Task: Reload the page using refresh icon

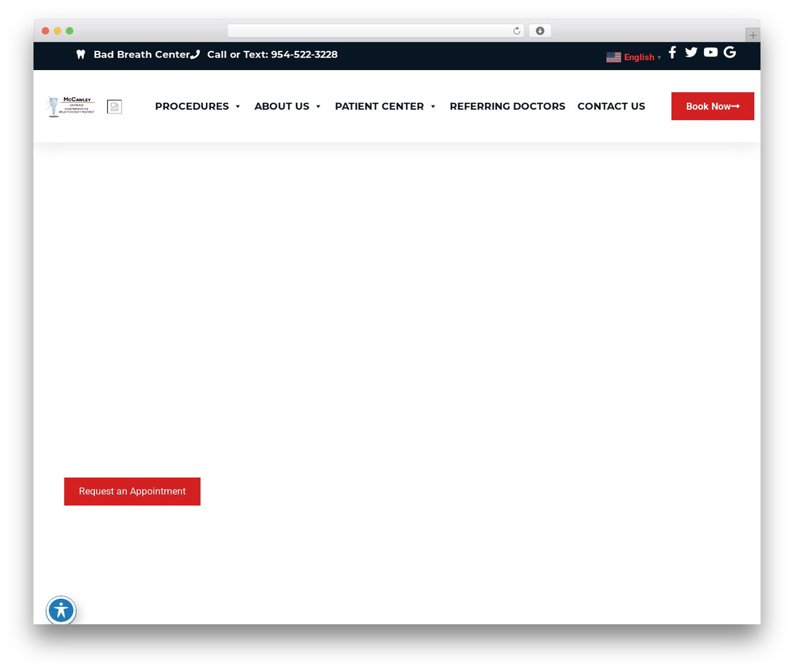Action: pos(516,31)
